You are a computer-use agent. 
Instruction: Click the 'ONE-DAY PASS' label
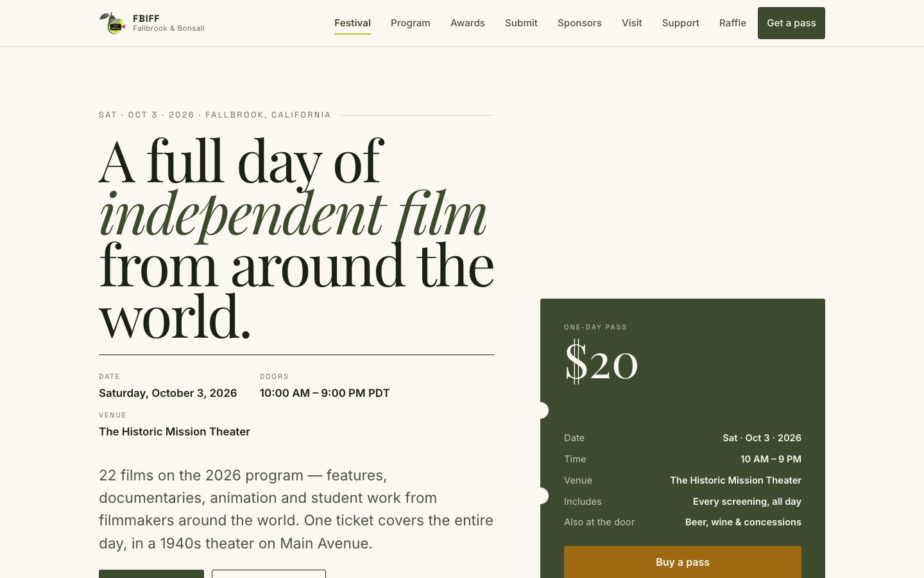(595, 327)
